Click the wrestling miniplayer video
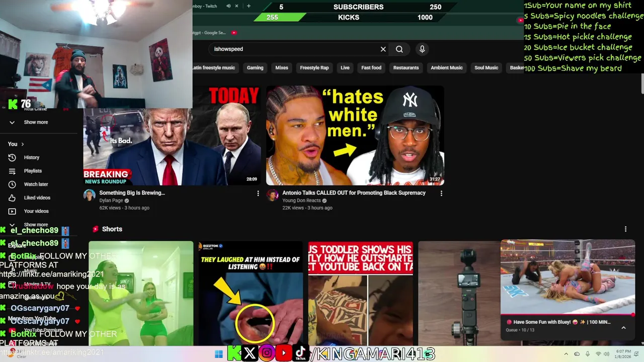 (x=568, y=277)
